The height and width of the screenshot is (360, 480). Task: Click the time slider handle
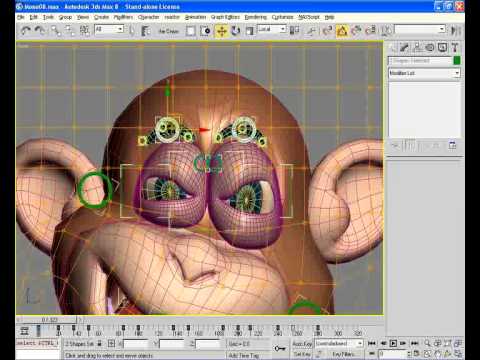49,320
